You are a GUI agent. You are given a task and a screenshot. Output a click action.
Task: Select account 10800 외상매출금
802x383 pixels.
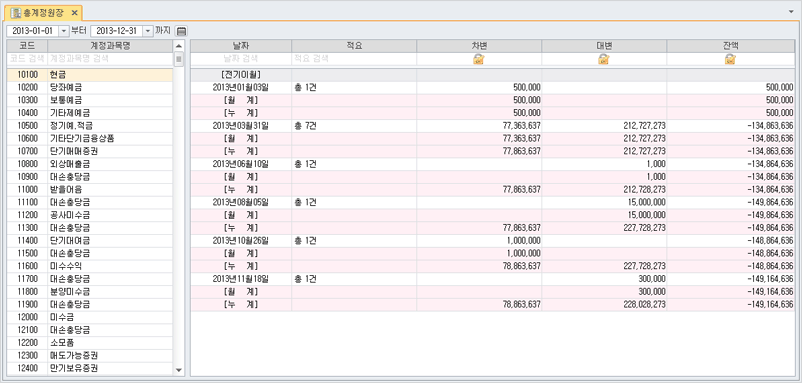click(90, 164)
